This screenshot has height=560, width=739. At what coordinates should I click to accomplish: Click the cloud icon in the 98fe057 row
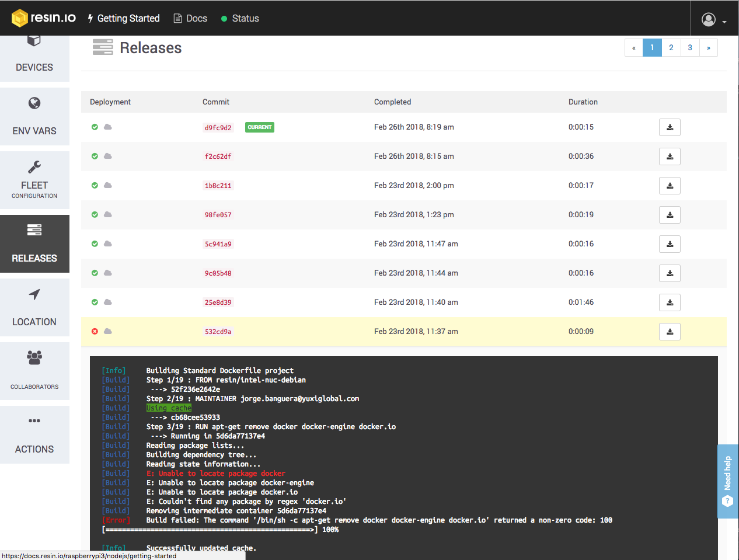pos(108,214)
